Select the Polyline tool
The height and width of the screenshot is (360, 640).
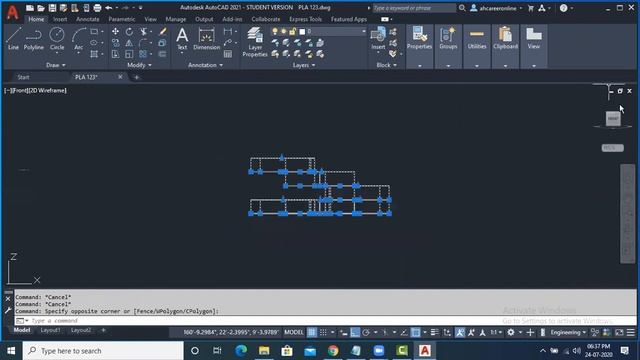(x=33, y=39)
